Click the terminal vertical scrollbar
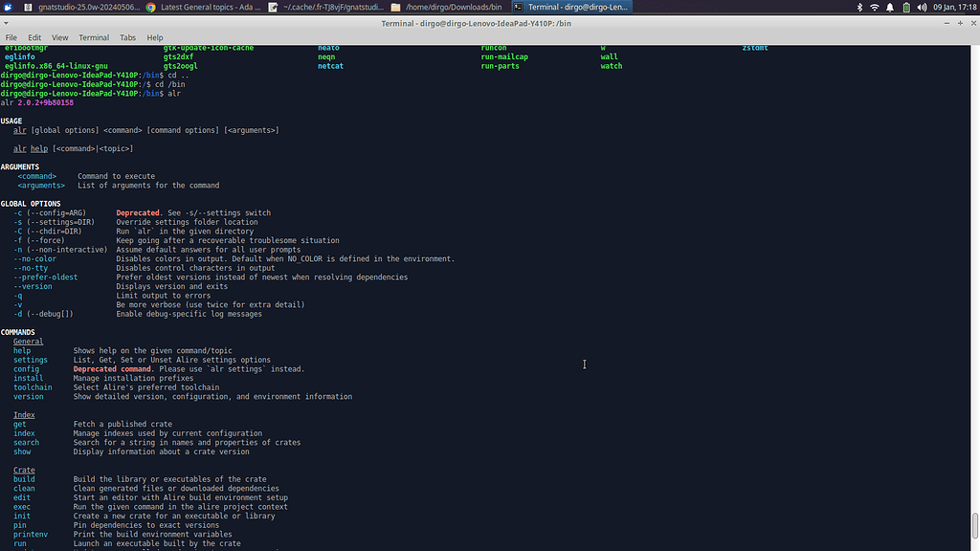The image size is (980, 551). pyautogui.click(x=975, y=287)
